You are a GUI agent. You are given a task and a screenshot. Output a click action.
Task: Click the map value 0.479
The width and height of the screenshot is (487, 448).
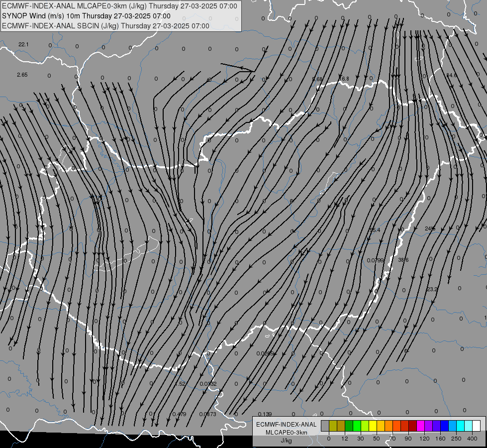pos(179,414)
